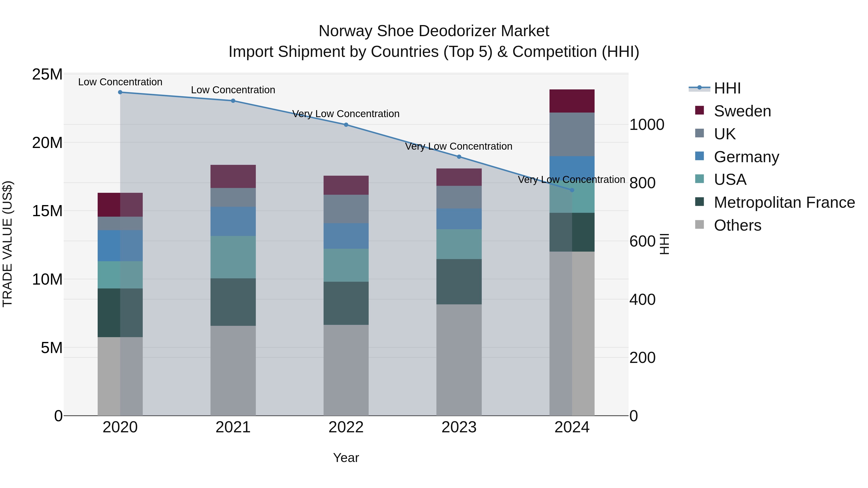This screenshot has height=488, width=868.
Task: Click the 2024 Very Low Concentration annotation
Action: 572,180
